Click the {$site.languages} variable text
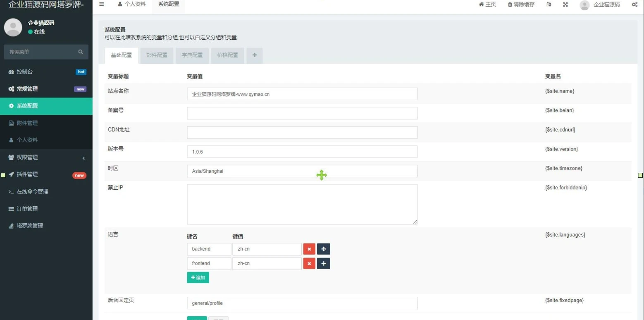 565,235
